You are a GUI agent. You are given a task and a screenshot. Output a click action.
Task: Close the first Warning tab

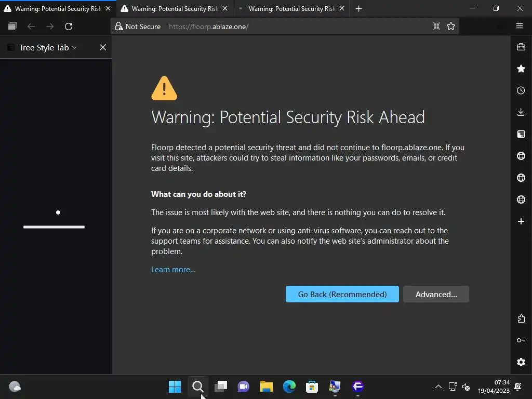pos(108,8)
